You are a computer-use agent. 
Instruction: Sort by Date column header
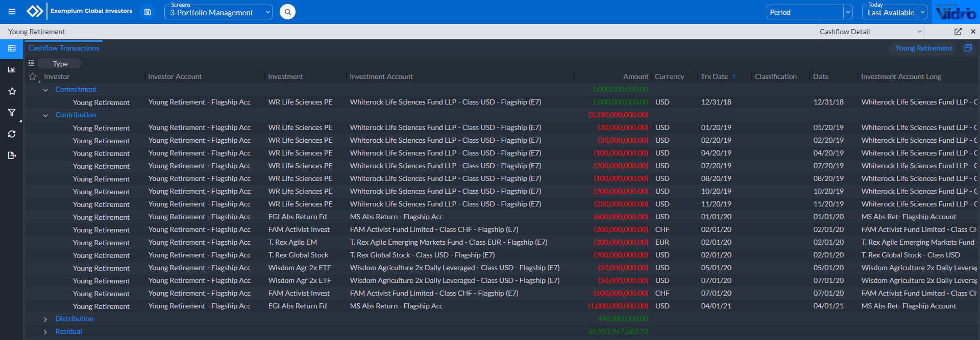pyautogui.click(x=821, y=76)
